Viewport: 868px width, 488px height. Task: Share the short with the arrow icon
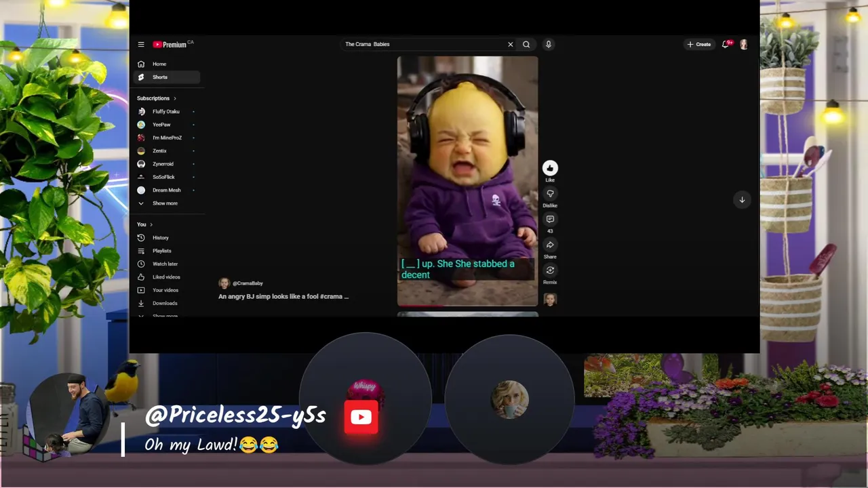pyautogui.click(x=550, y=245)
